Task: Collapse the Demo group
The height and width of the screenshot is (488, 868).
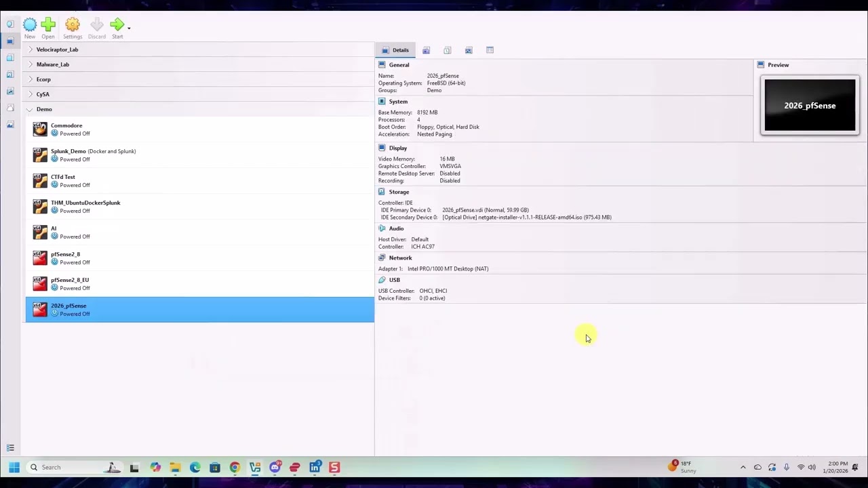Action: click(x=30, y=109)
